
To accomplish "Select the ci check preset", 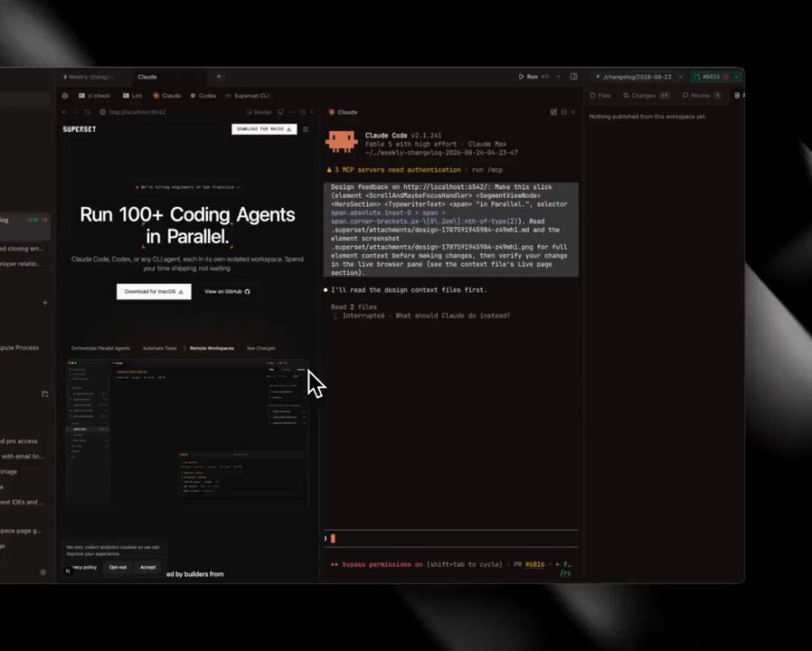I will click(x=94, y=96).
